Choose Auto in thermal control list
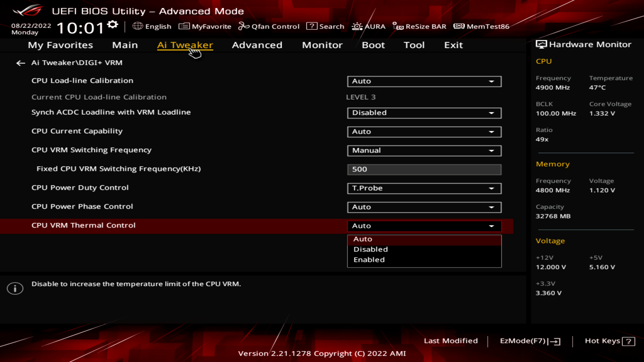 [363, 239]
